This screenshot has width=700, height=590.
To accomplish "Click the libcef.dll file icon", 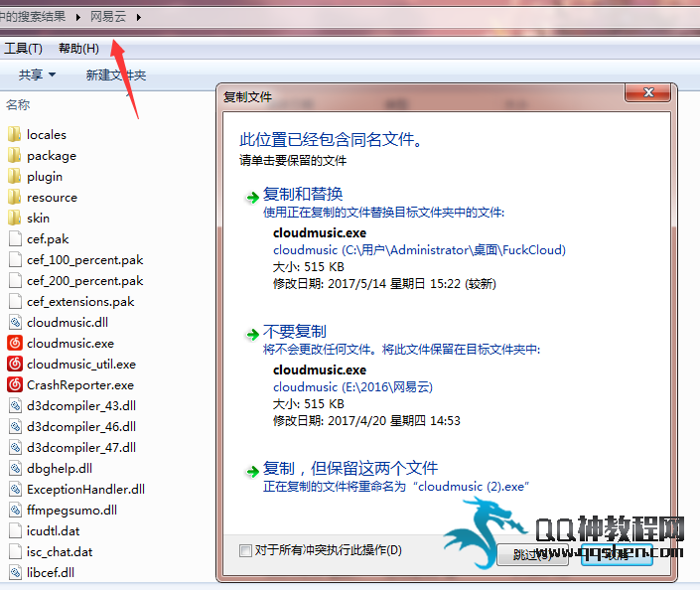I will pos(15,572).
